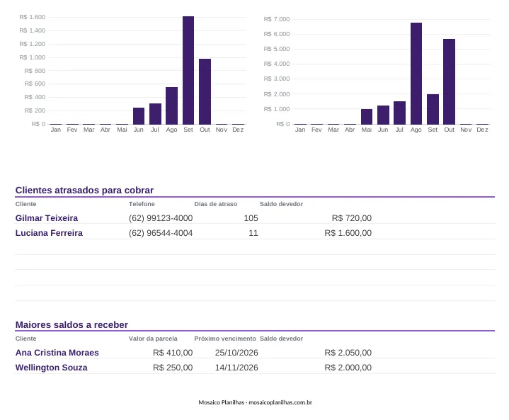Select the R$ 720,00 balance cell
This screenshot has height=420, width=509.
click(x=352, y=218)
